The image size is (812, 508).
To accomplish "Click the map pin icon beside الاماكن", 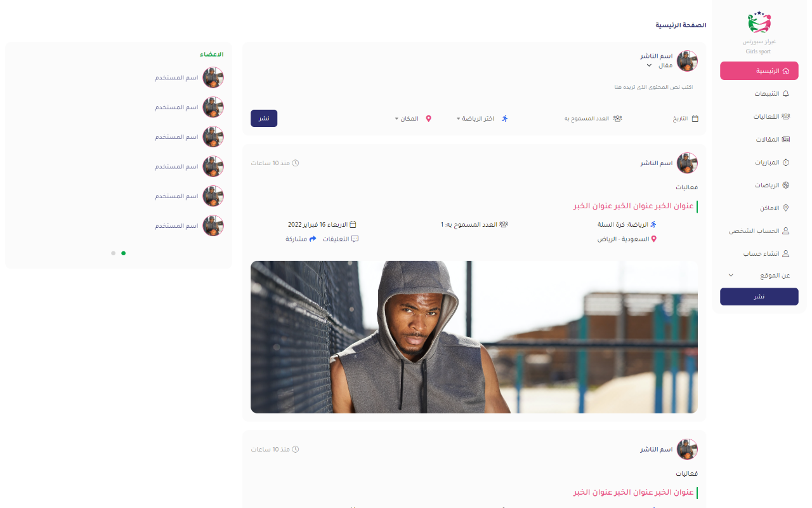I will [786, 208].
